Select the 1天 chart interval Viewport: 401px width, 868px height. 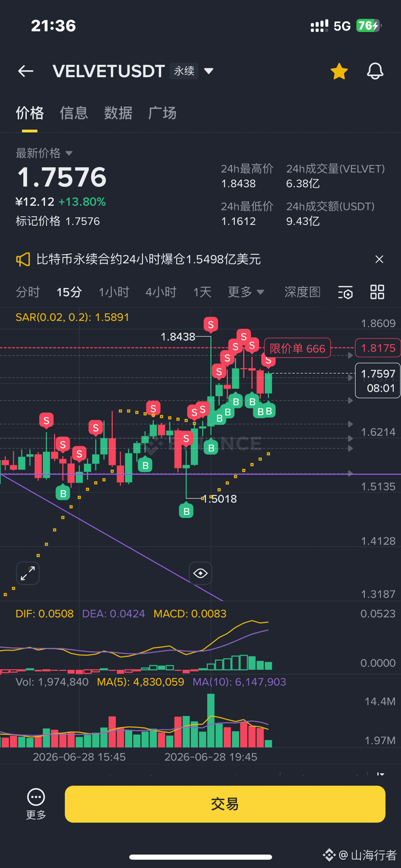coord(202,292)
